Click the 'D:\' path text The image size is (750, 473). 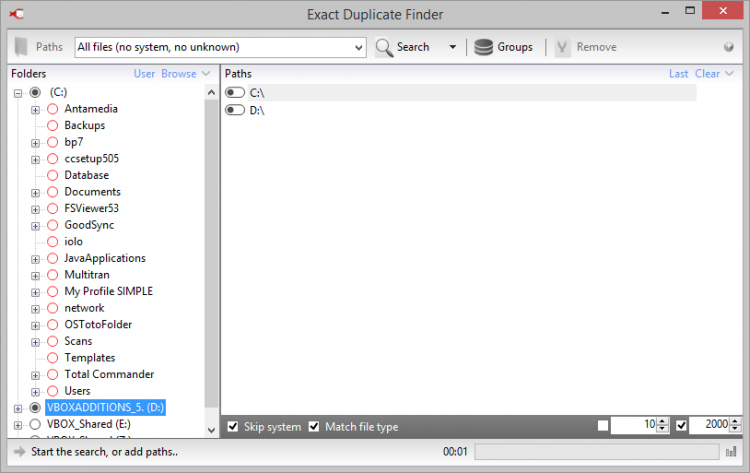257,110
